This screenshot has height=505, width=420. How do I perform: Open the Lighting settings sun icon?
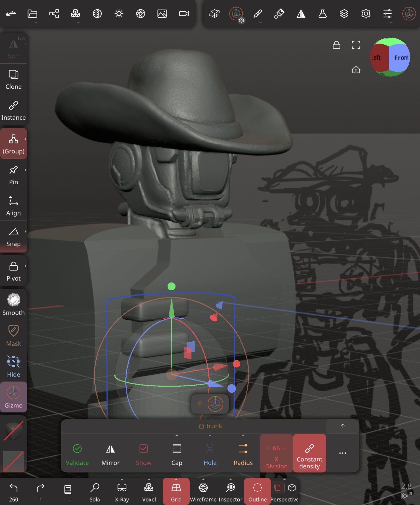tap(119, 14)
